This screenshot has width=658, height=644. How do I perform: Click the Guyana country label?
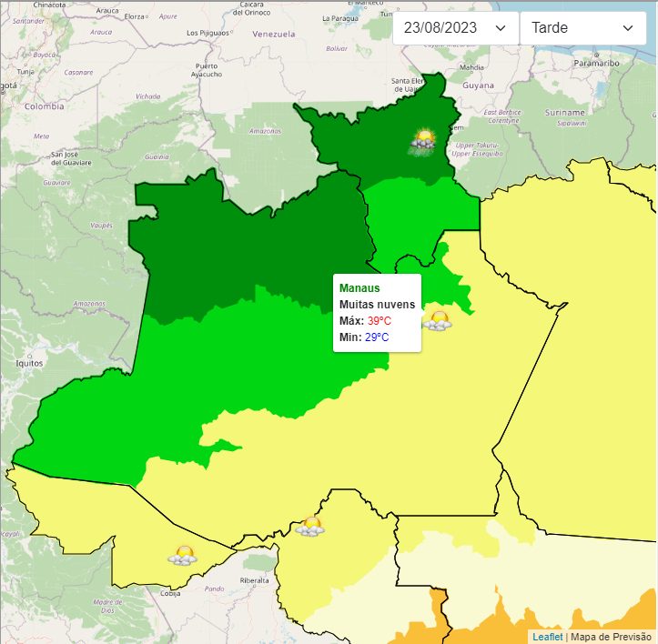coord(478,86)
